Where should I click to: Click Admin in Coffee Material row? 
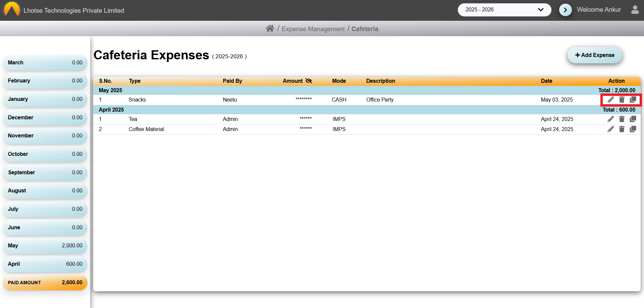230,129
